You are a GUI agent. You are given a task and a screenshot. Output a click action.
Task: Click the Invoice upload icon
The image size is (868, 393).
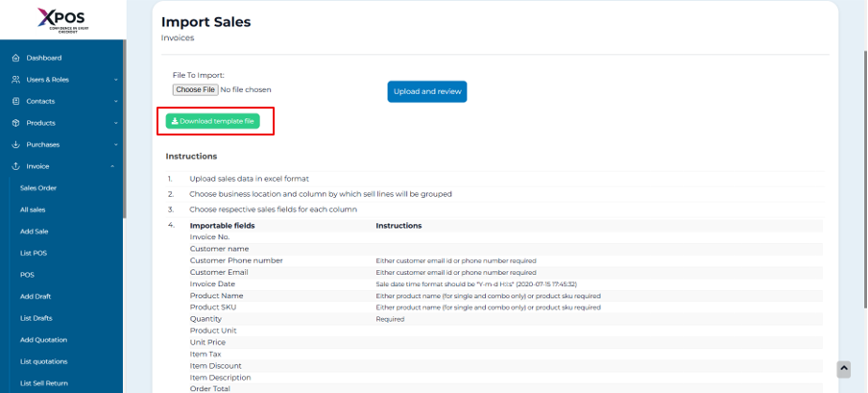(x=16, y=166)
